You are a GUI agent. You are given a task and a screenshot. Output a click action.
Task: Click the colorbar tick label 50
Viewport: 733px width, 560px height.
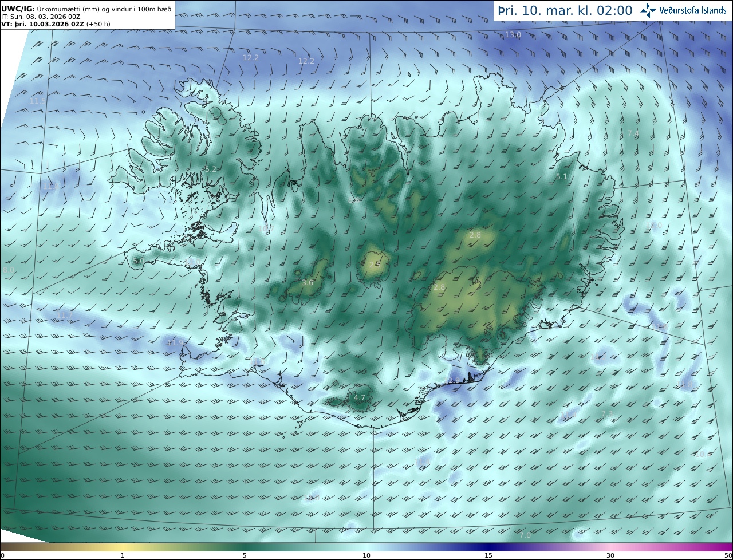(728, 555)
